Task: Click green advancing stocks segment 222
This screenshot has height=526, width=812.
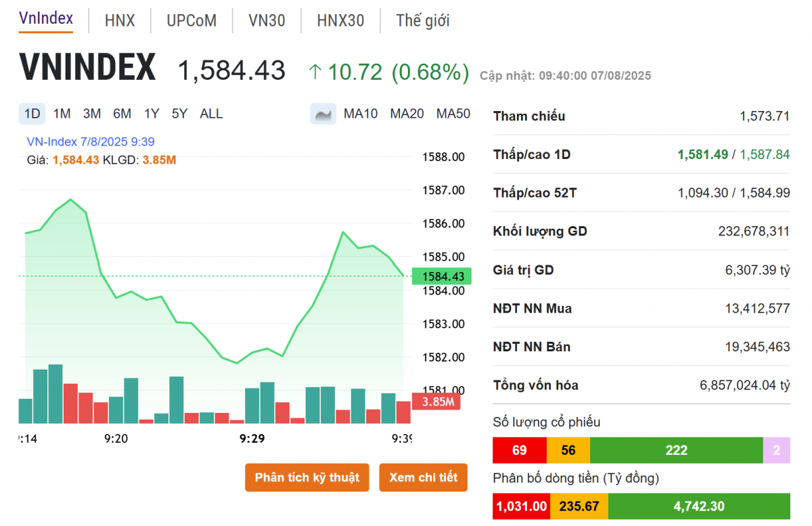Action: (677, 450)
